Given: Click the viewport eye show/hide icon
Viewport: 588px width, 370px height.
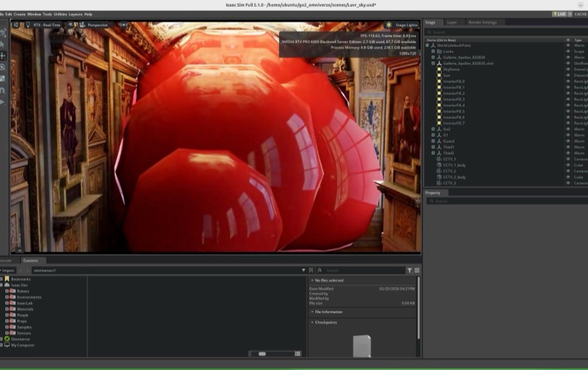Looking at the screenshot, I should (x=70, y=25).
